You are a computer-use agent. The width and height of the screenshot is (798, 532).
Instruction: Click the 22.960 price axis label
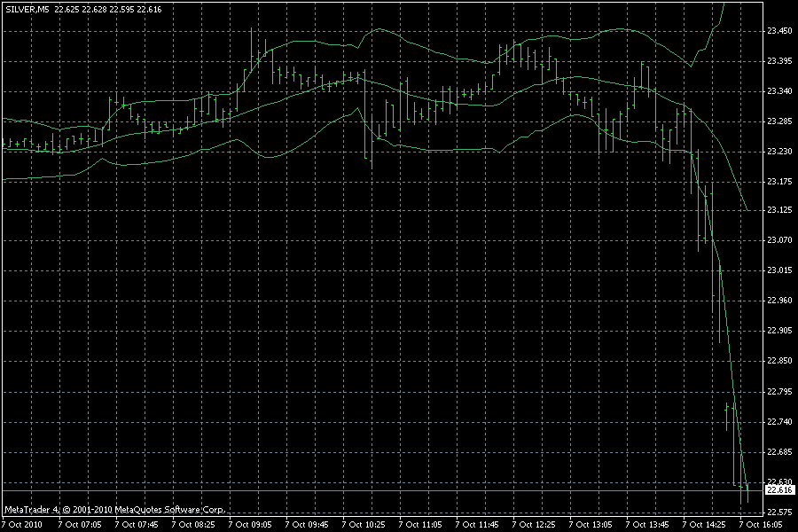779,301
